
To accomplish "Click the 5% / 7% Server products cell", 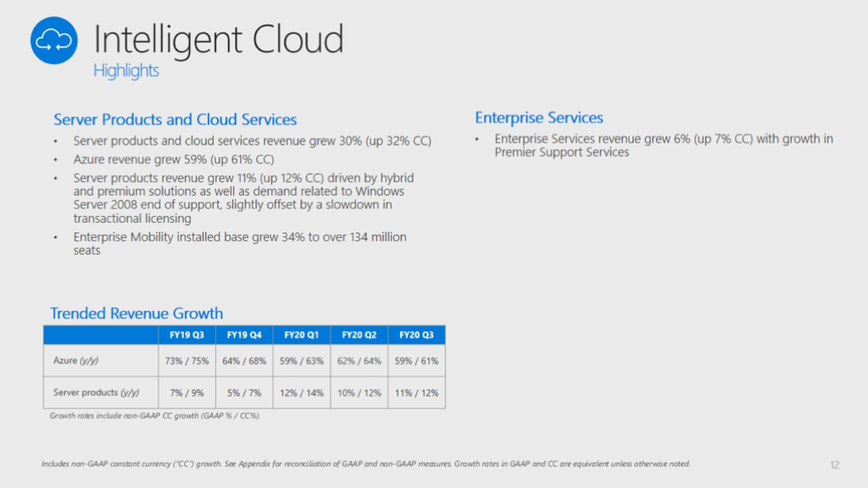I will 244,392.
